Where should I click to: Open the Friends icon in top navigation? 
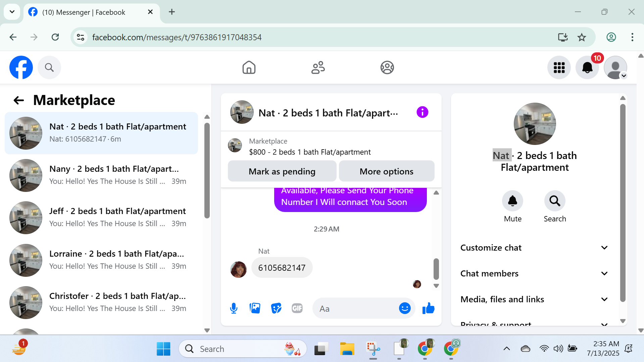(318, 67)
